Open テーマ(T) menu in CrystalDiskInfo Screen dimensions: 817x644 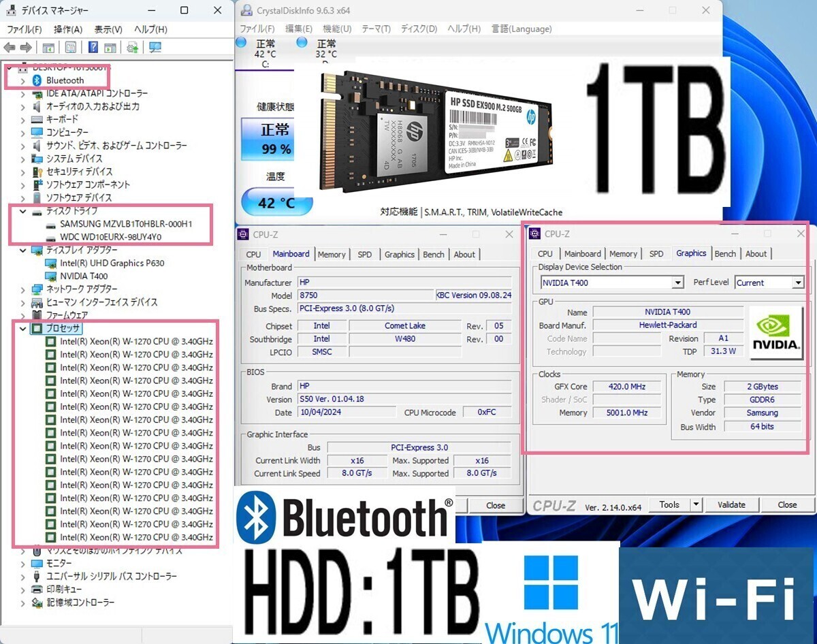tap(376, 29)
